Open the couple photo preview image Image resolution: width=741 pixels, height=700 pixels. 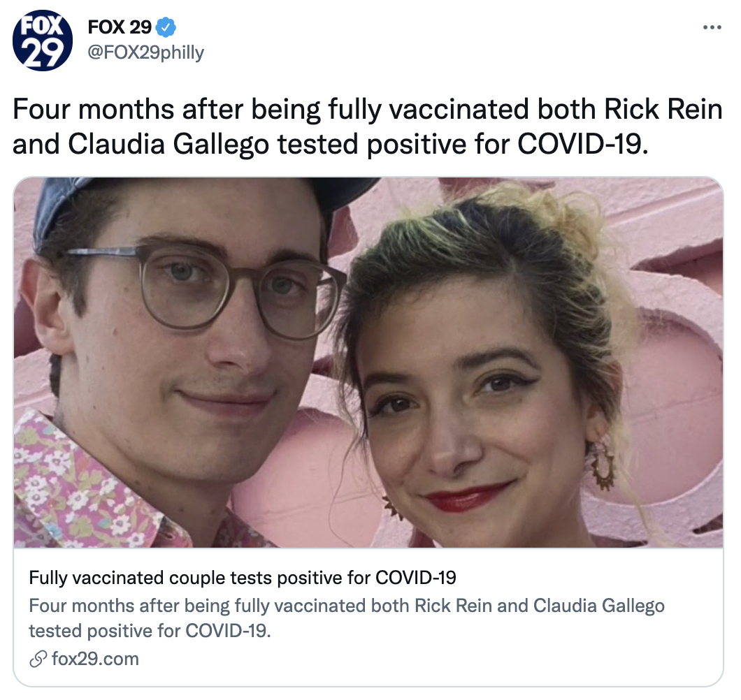click(x=368, y=363)
